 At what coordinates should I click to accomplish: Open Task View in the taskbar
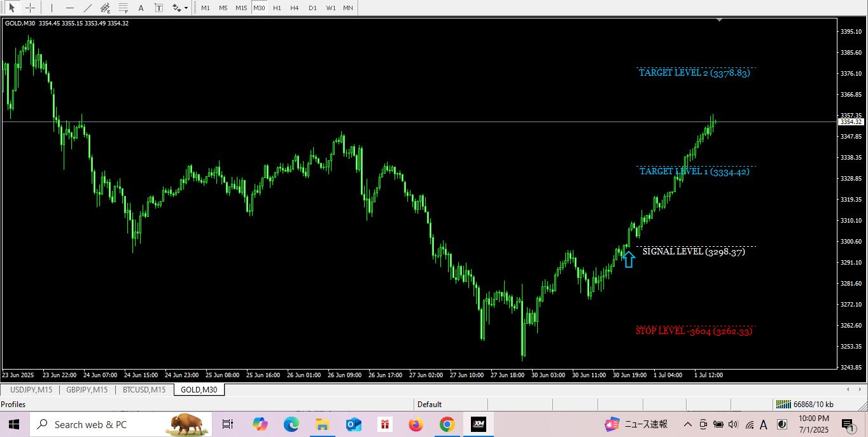tap(227, 424)
